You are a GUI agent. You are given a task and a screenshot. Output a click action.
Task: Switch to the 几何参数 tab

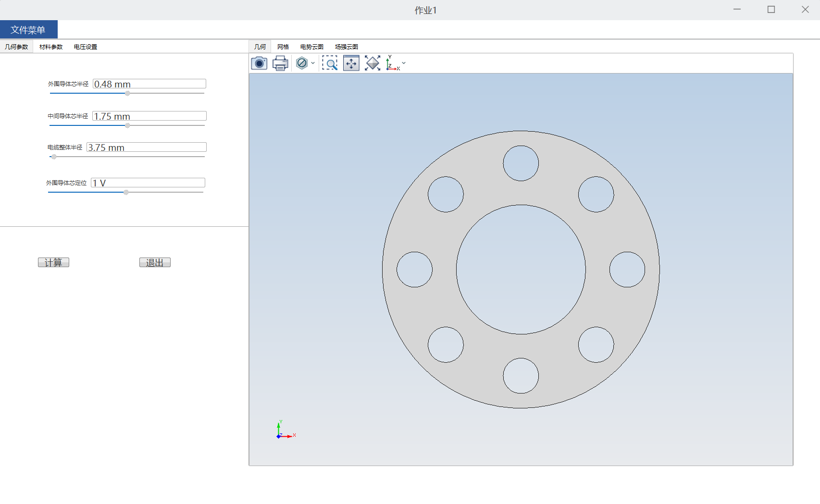click(16, 47)
